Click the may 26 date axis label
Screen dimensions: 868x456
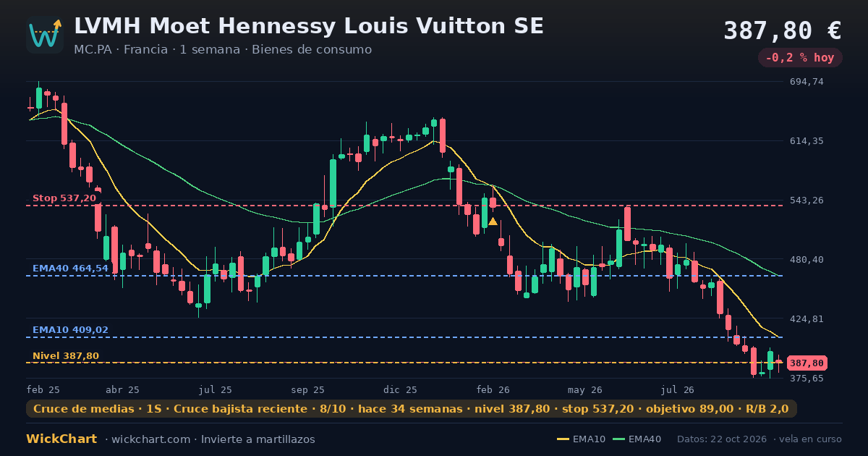click(x=585, y=389)
